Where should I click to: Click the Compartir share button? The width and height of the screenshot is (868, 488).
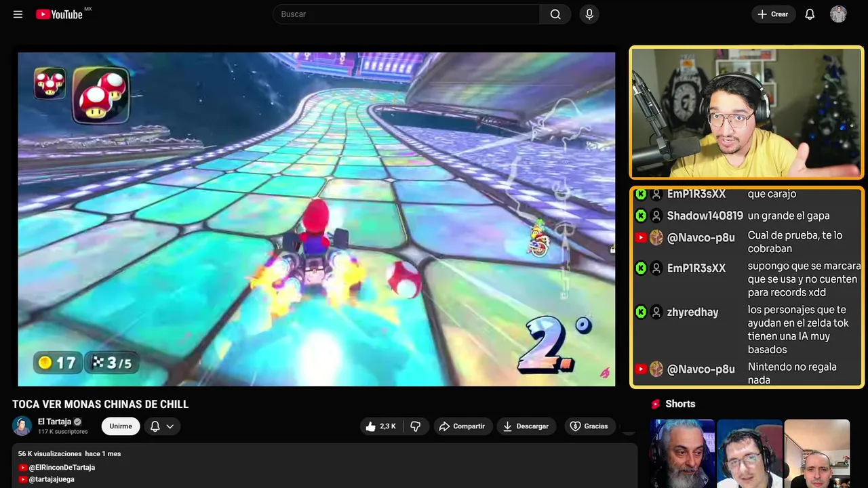click(462, 426)
